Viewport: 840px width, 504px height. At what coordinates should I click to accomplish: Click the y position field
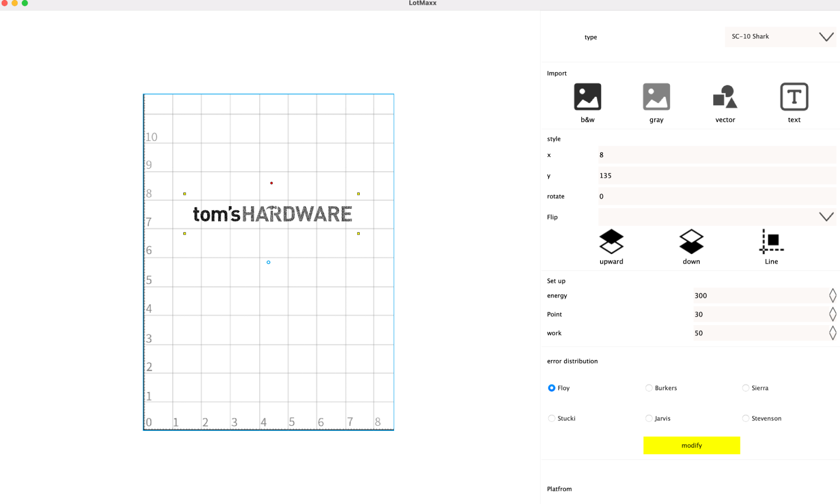click(717, 176)
